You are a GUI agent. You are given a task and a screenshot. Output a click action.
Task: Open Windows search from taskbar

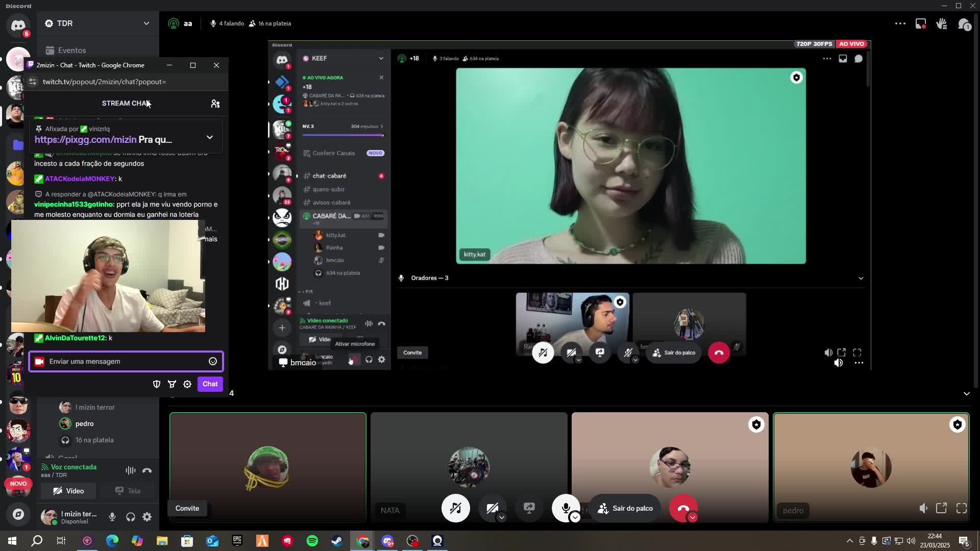(x=37, y=541)
